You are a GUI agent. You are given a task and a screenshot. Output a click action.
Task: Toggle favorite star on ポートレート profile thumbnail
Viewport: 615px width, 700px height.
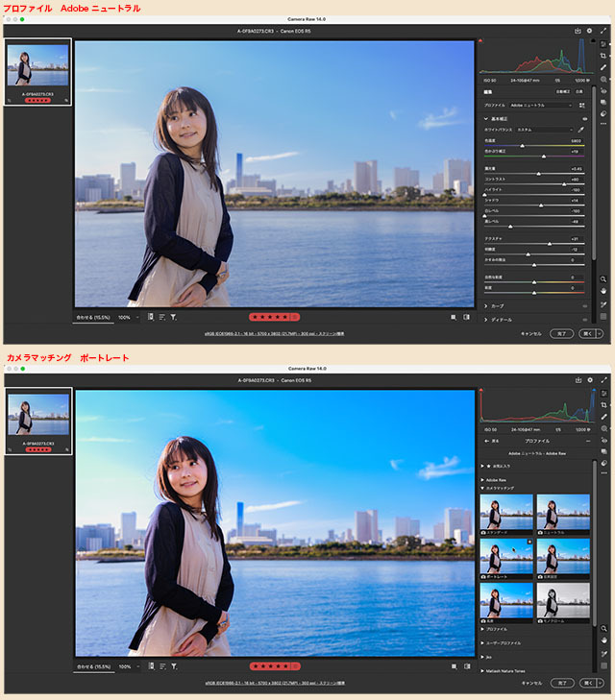pos(529,542)
